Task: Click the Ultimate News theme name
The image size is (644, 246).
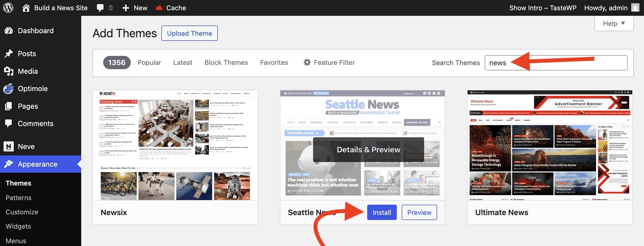Action: point(502,212)
